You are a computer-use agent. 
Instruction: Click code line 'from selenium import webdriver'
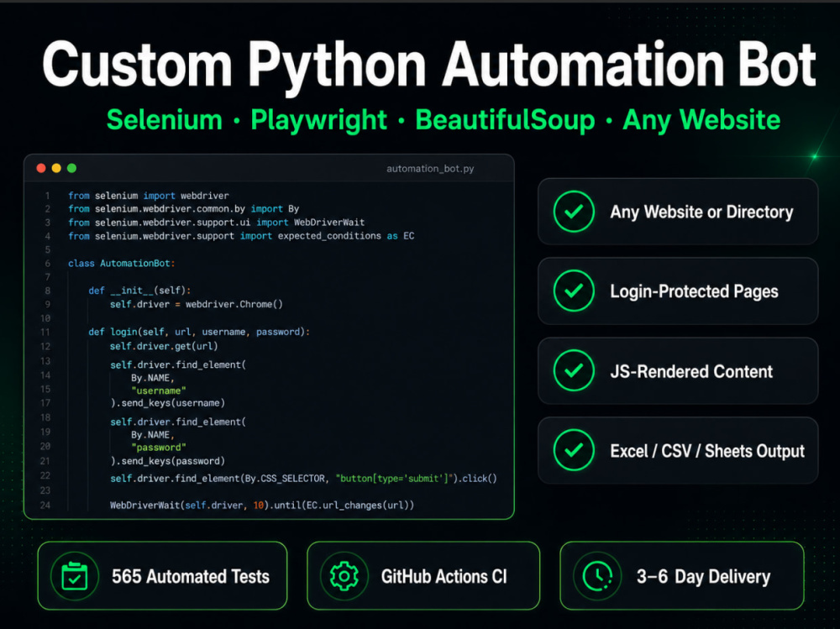149,196
